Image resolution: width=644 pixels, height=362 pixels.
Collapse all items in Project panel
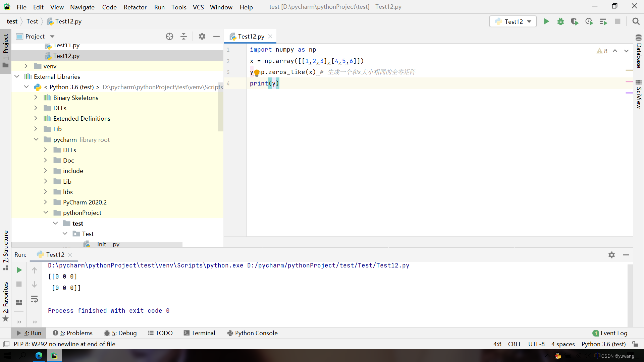183,37
